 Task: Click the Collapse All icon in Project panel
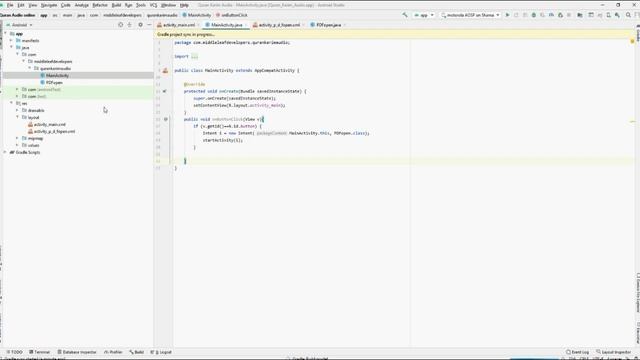[130, 25]
